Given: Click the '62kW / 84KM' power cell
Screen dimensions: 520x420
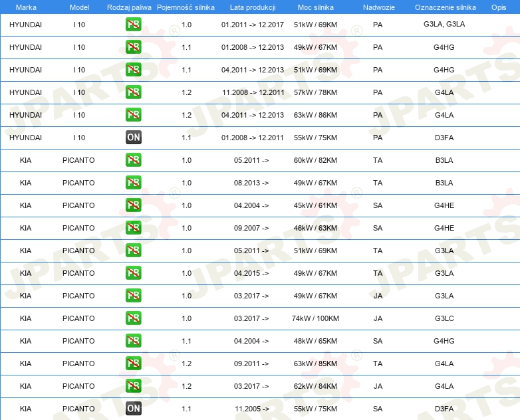Looking at the screenshot, I should pyautogui.click(x=315, y=386).
